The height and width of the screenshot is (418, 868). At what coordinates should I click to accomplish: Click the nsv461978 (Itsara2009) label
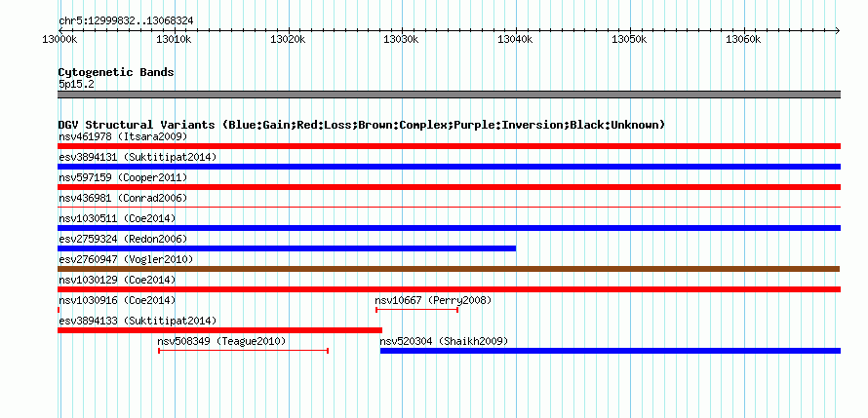[x=123, y=136]
